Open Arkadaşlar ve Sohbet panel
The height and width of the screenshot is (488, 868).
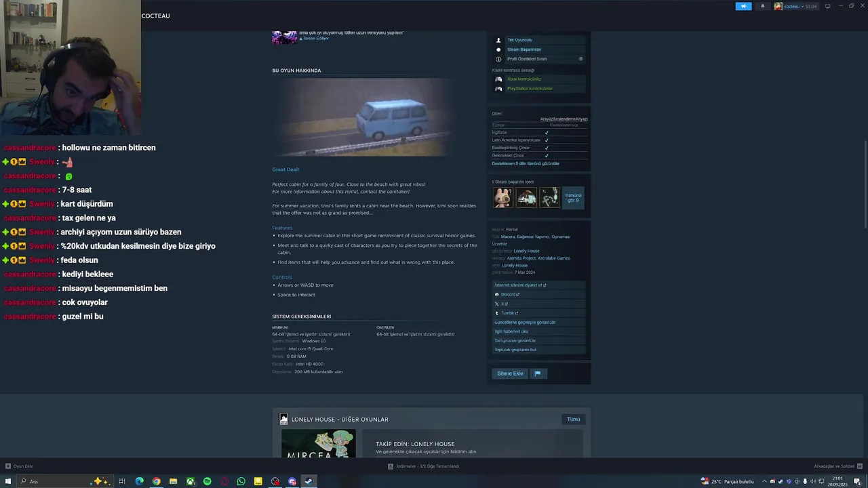pyautogui.click(x=838, y=466)
